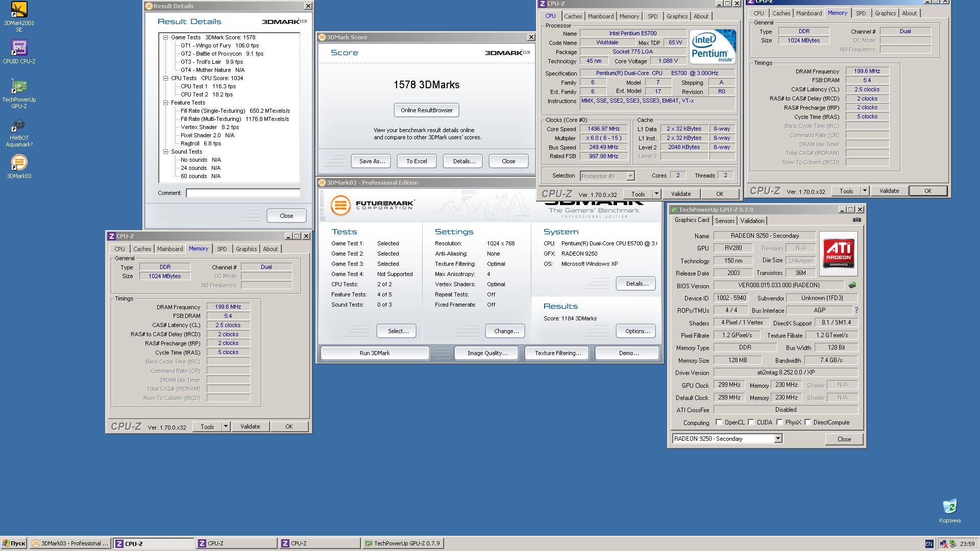980x551 pixels.
Task: Collapse the Game Tests tree node
Action: pos(166,37)
